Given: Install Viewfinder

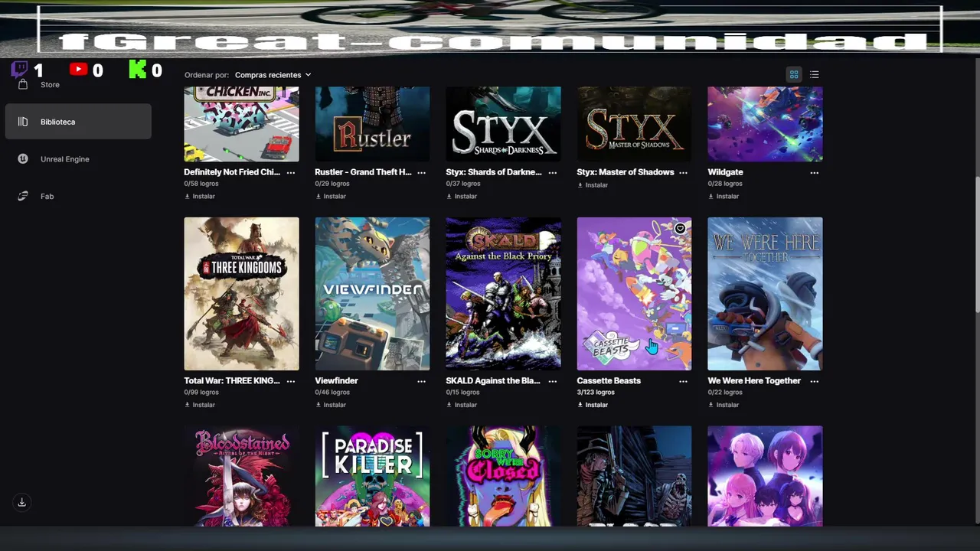Looking at the screenshot, I should coord(331,405).
